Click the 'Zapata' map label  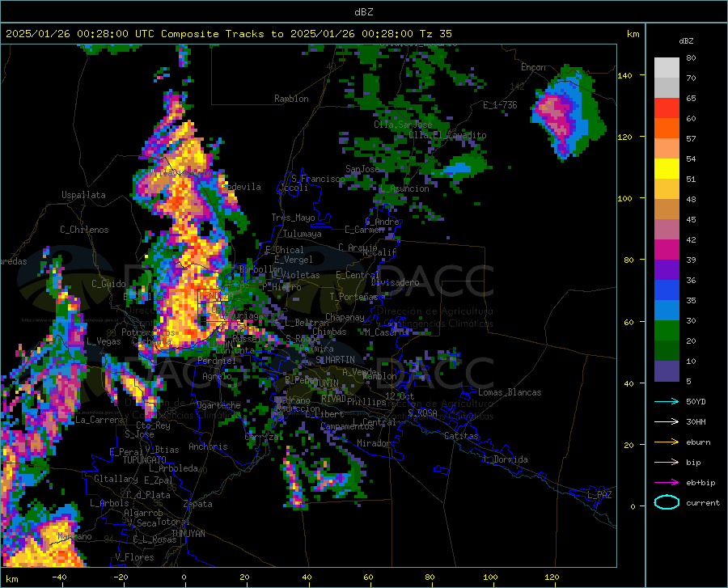[x=198, y=504]
